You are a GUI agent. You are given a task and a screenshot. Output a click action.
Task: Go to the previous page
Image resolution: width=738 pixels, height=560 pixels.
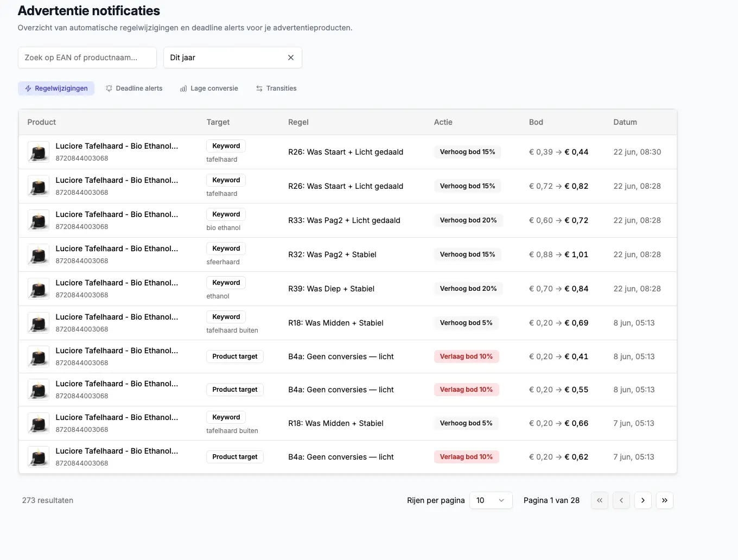pos(621,500)
